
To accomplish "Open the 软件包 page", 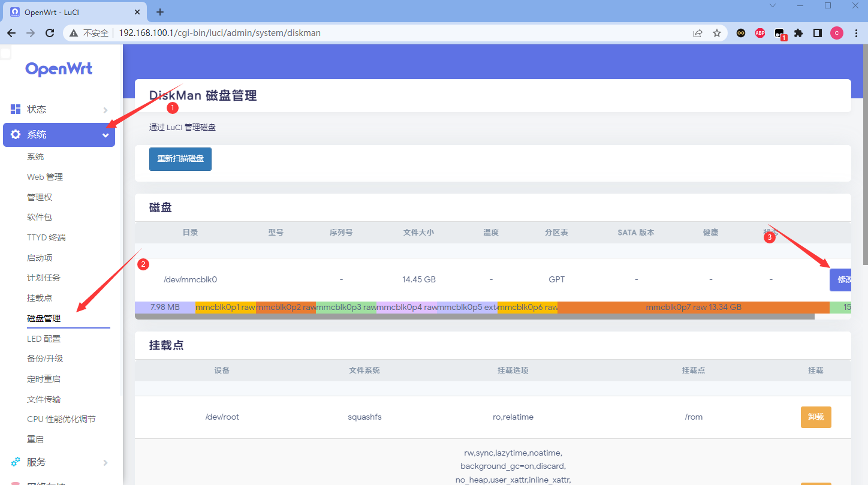I will [40, 217].
